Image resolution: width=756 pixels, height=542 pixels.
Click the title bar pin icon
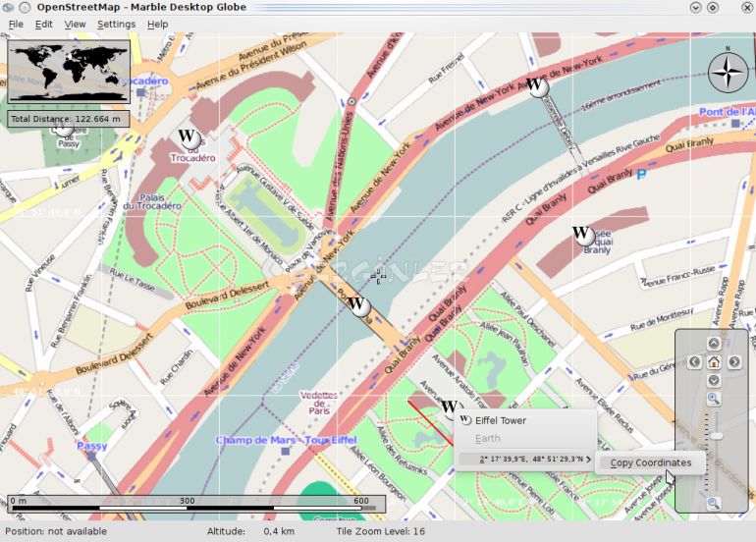tap(25, 7)
